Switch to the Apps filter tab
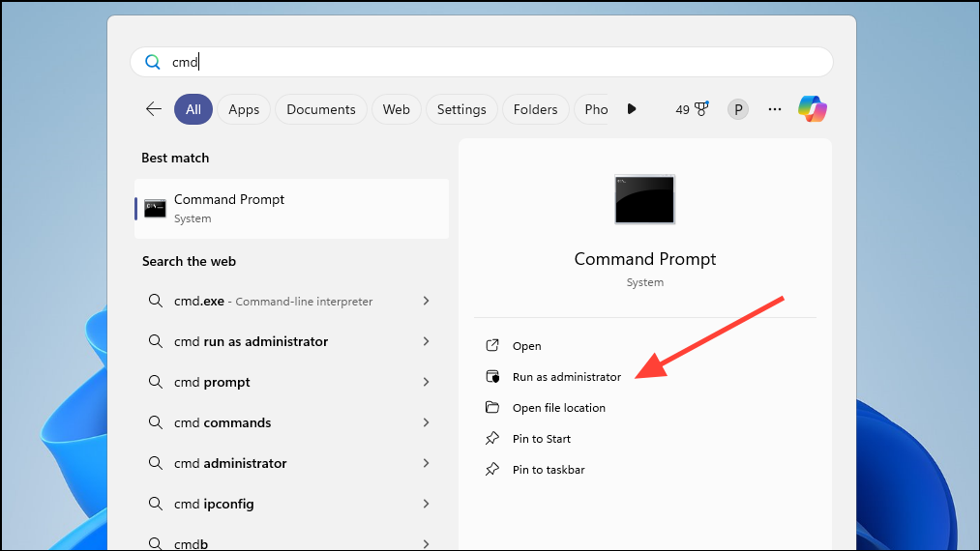Image resolution: width=980 pixels, height=551 pixels. pyautogui.click(x=244, y=109)
